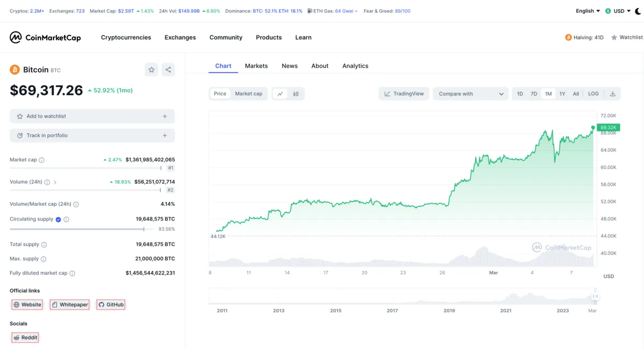
Task: Open Volume (24h) info icon
Action: click(47, 182)
